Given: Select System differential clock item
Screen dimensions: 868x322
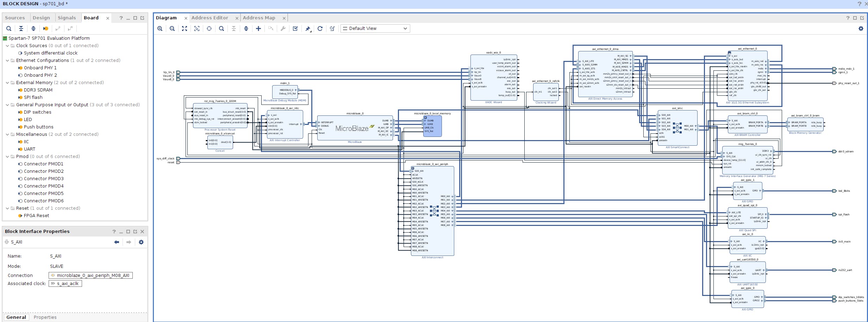Looking at the screenshot, I should click(x=51, y=53).
